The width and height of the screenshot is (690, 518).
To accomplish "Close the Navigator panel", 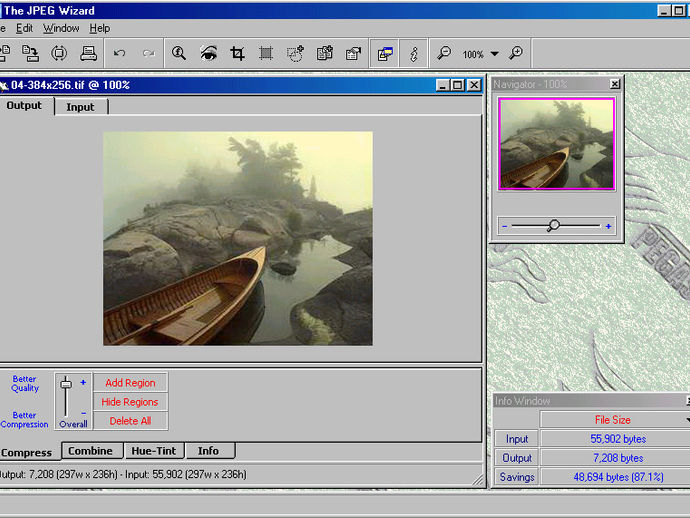I will tap(615, 84).
